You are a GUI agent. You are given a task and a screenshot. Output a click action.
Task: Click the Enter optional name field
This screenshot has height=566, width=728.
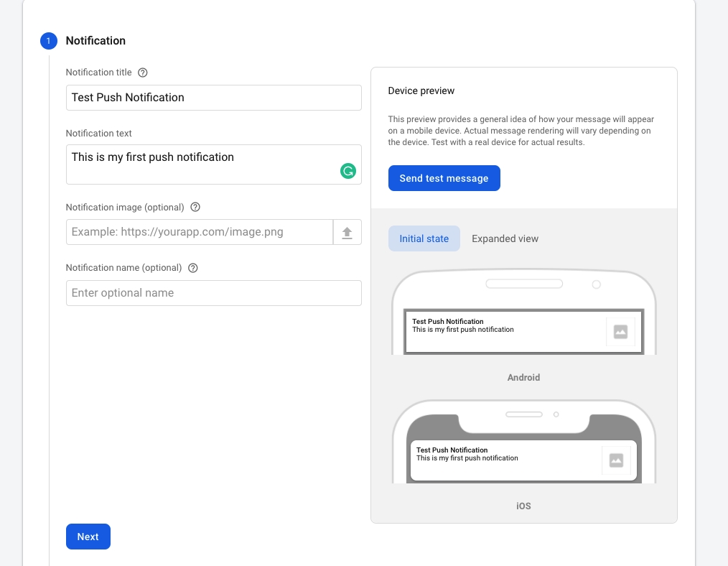213,293
